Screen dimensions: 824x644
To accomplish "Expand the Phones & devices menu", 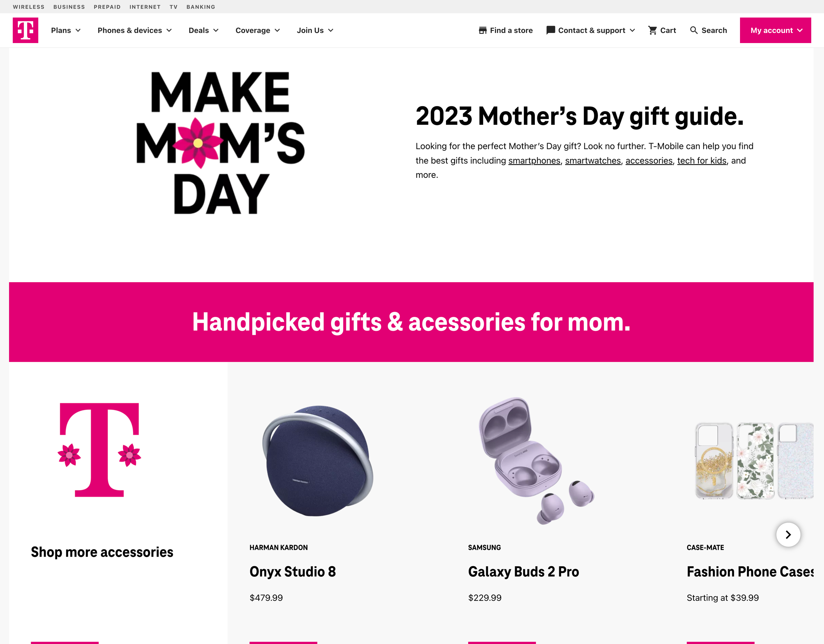I will click(x=135, y=30).
